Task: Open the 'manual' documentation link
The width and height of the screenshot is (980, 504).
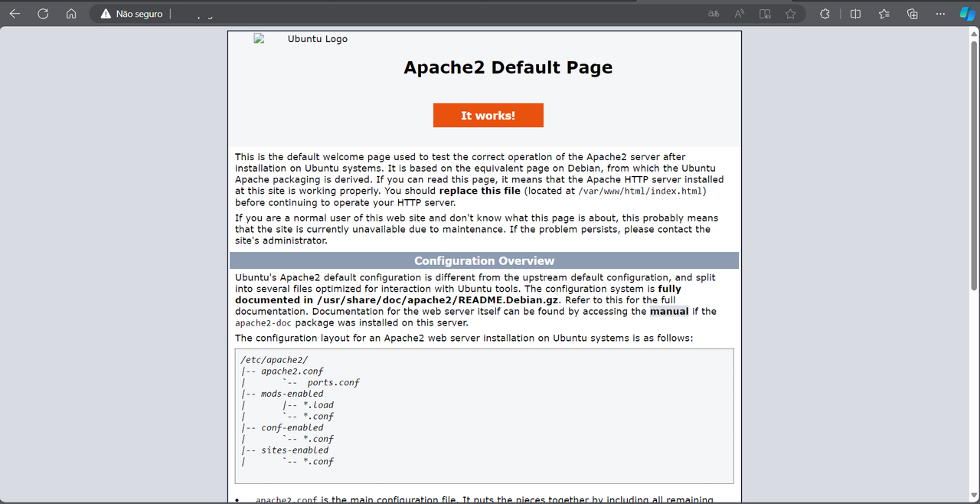Action: click(x=669, y=312)
